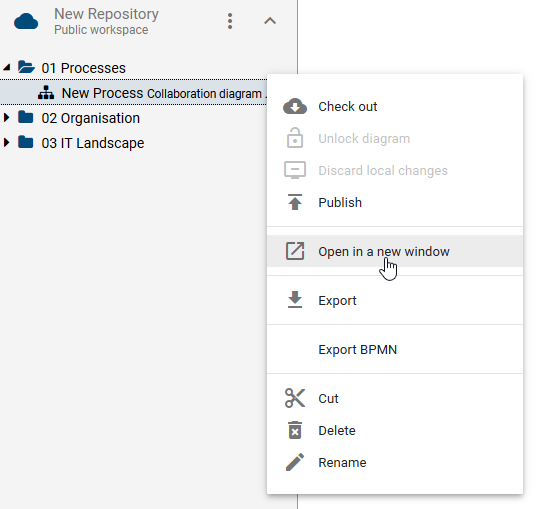
Task: Click the New Repository title text
Action: pos(106,14)
